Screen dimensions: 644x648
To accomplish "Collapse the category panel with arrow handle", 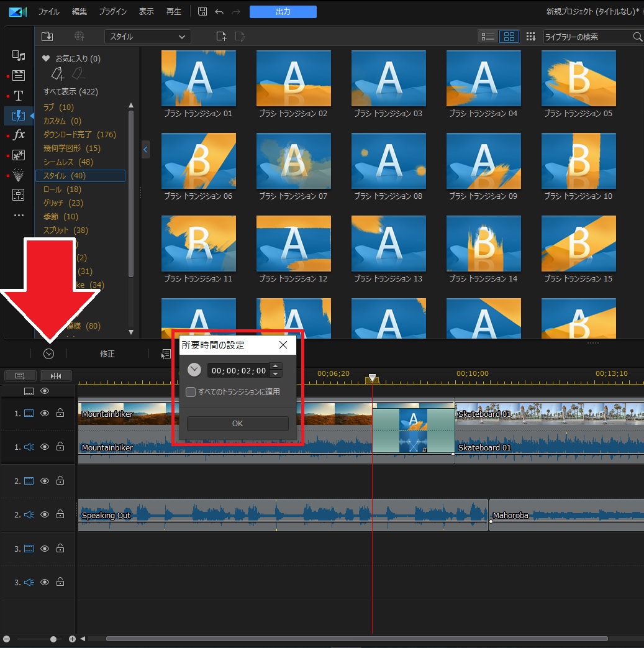I will click(145, 150).
